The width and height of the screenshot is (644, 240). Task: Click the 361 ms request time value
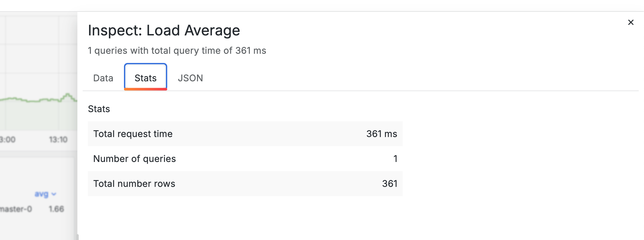click(381, 134)
